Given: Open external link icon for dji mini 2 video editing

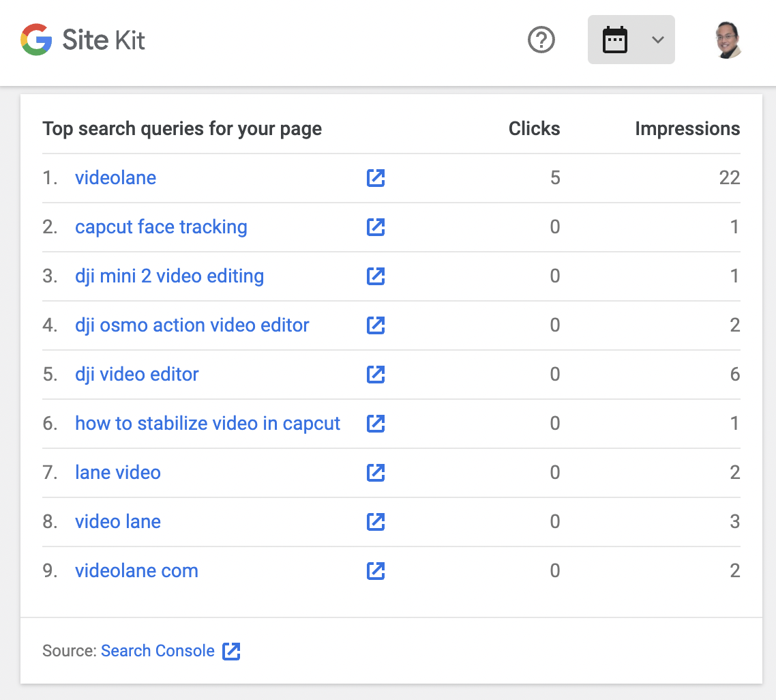Looking at the screenshot, I should pyautogui.click(x=376, y=276).
